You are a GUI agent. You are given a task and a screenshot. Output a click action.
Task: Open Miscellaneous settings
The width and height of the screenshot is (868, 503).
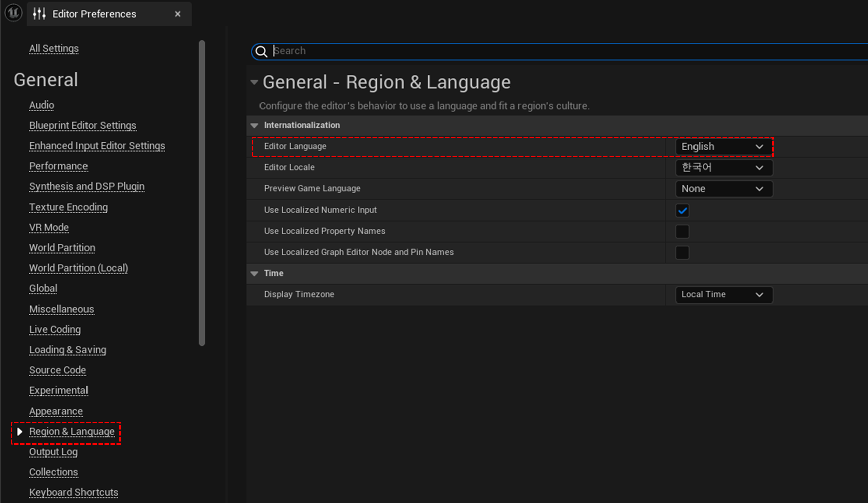(x=61, y=309)
